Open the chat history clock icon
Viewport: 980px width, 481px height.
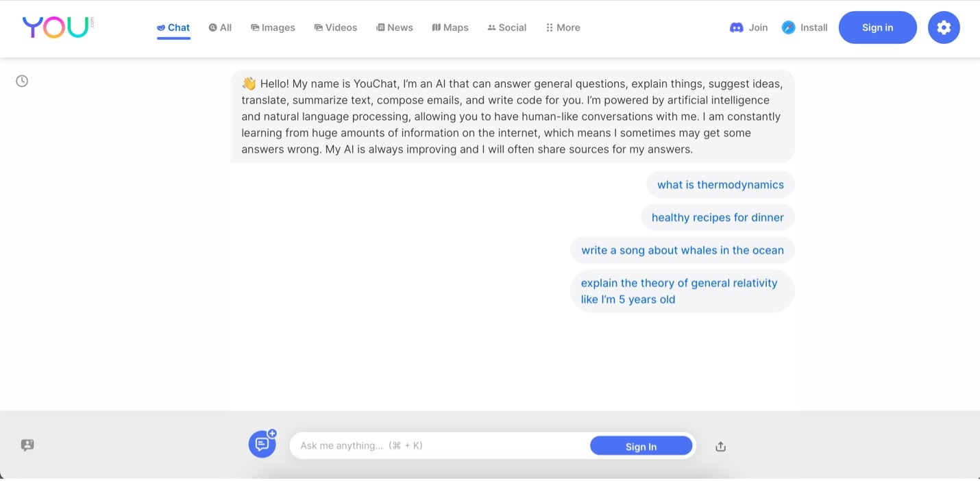pyautogui.click(x=22, y=81)
